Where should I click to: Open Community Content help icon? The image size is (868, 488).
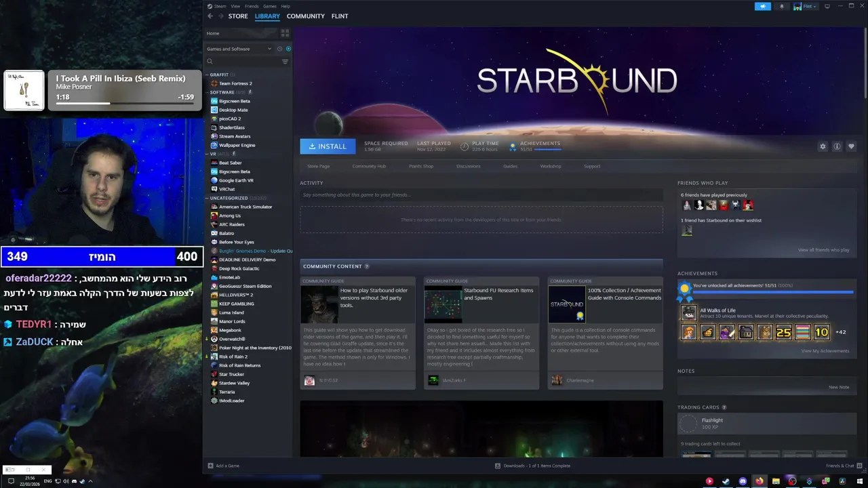pyautogui.click(x=367, y=266)
